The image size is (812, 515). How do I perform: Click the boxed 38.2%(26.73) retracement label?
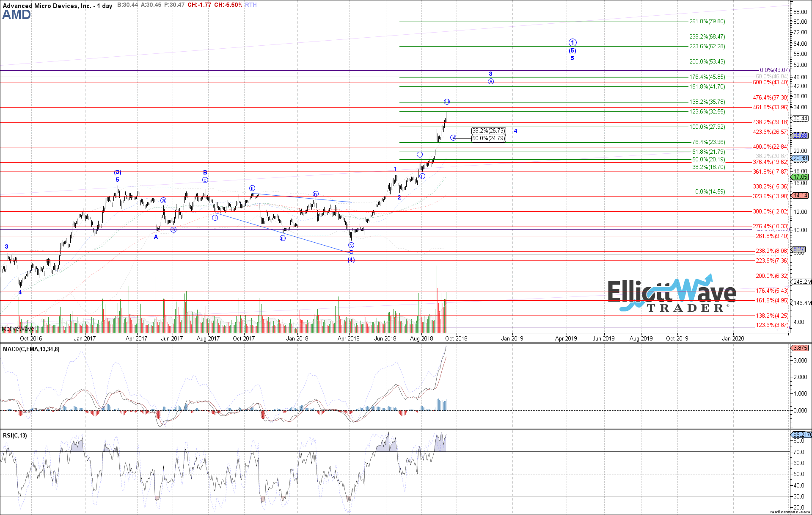tap(489, 131)
